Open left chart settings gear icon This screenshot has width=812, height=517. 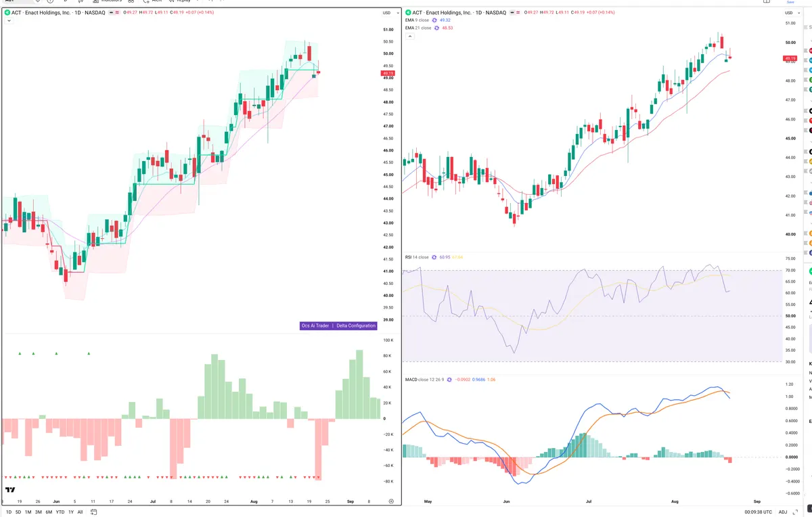tap(391, 501)
